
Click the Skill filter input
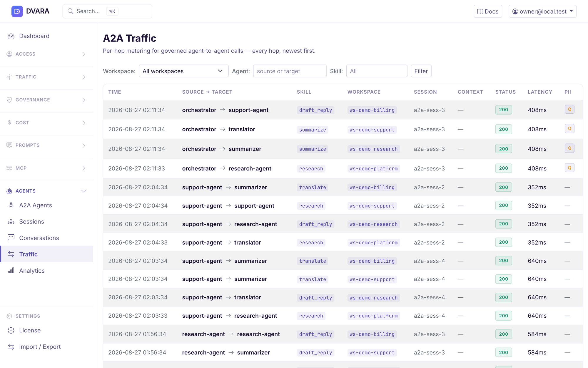pyautogui.click(x=377, y=71)
